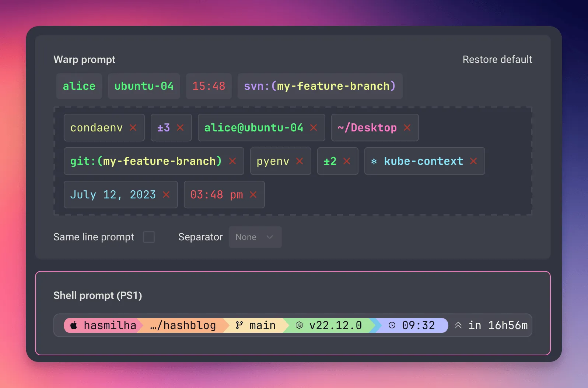
Task: Select the 03:48 pm chip label
Action: pos(217,195)
